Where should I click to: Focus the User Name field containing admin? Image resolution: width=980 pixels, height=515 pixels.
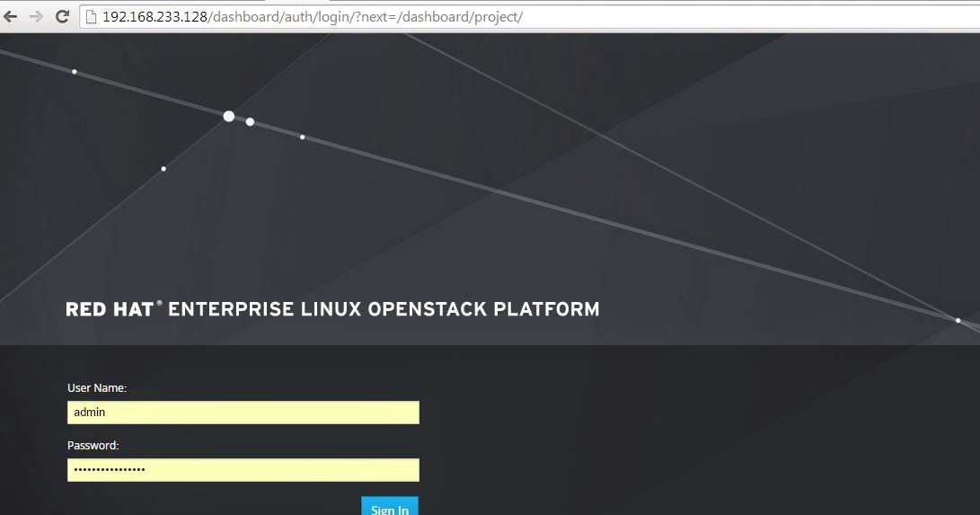coord(243,413)
